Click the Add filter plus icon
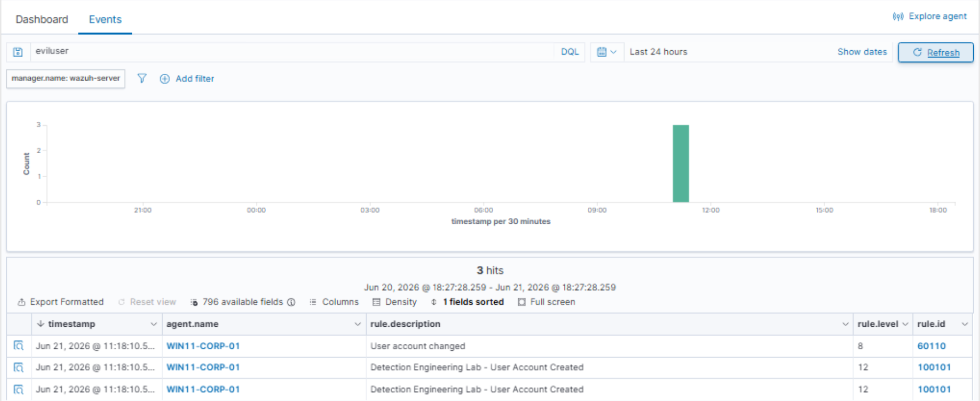 pyautogui.click(x=165, y=79)
